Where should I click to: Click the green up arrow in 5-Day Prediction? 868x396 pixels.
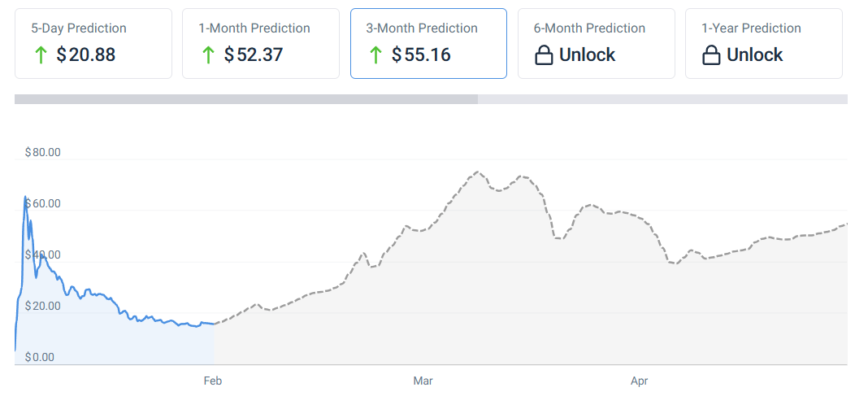[40, 55]
